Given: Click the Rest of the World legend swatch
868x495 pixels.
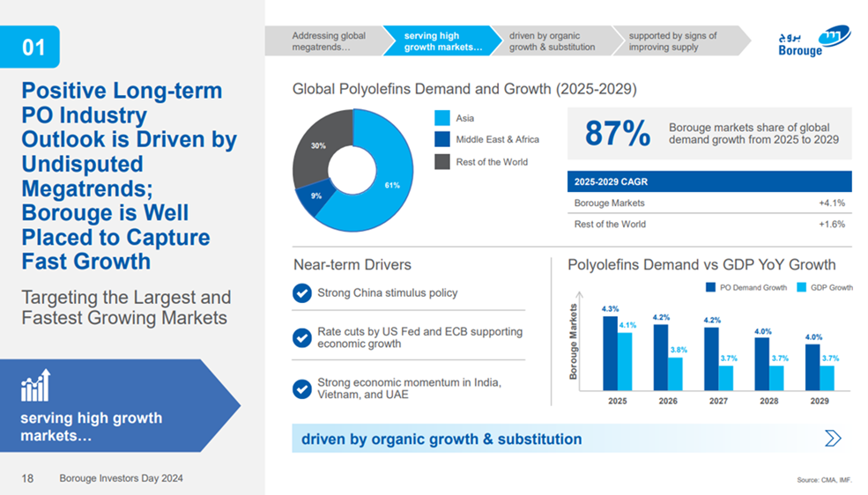Looking at the screenshot, I should [x=441, y=161].
